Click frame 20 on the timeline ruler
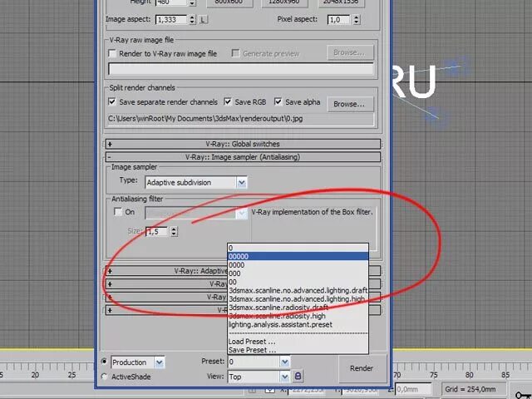This screenshot has width=532, height=399. coord(35,375)
